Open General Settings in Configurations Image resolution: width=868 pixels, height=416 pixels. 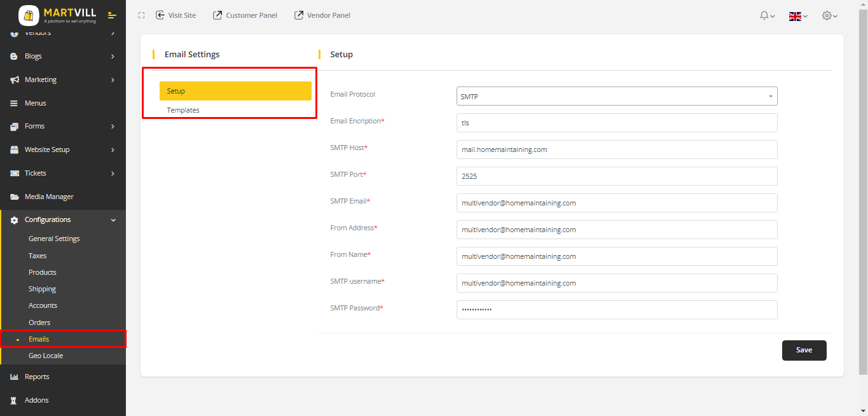coord(54,239)
